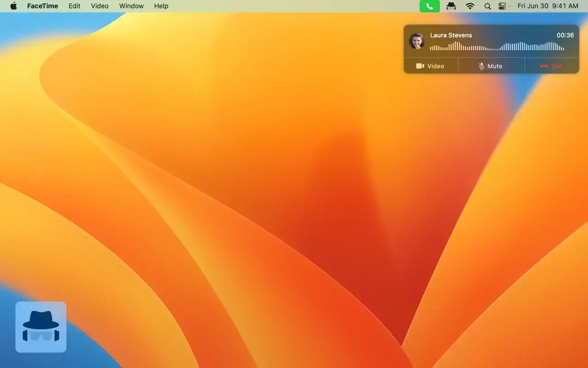The width and height of the screenshot is (588, 368).
Task: Open the Edit menu
Action: click(x=74, y=6)
